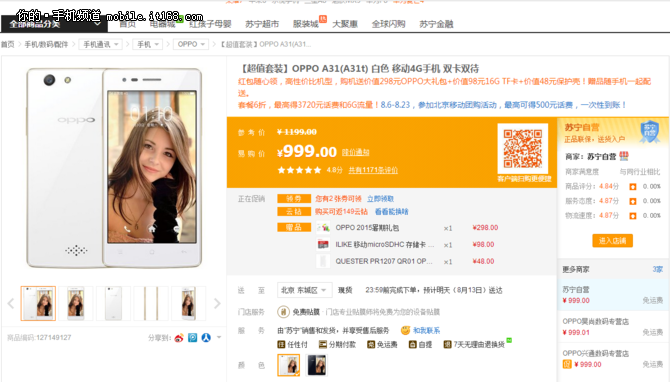The image size is (670, 382).
Task: Click the 自提 self-pickup icon
Action: [413, 344]
